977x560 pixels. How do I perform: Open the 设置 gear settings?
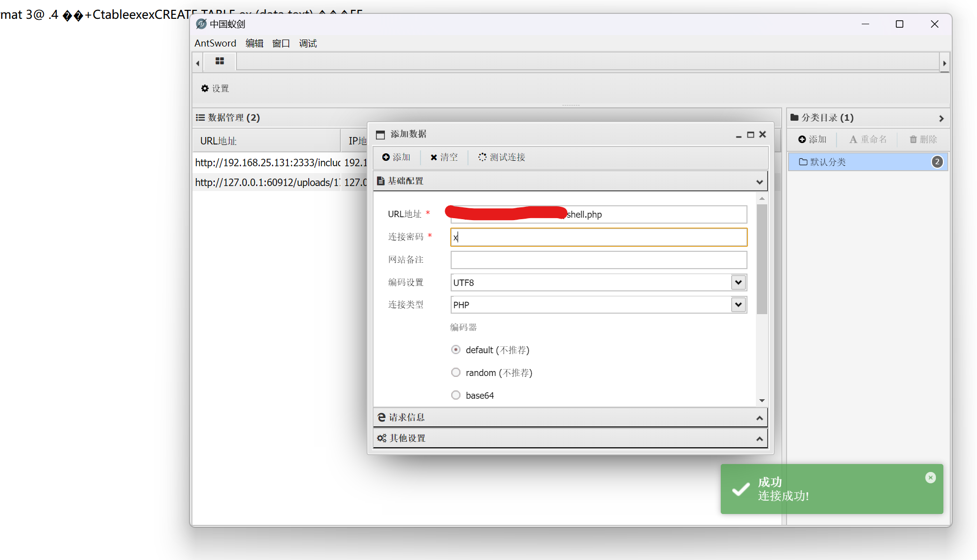click(x=215, y=89)
